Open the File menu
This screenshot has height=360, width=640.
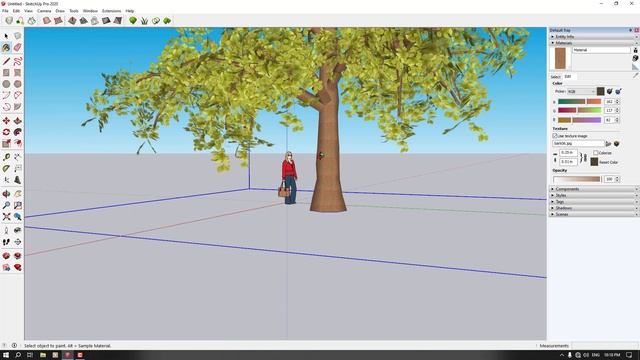(x=5, y=11)
